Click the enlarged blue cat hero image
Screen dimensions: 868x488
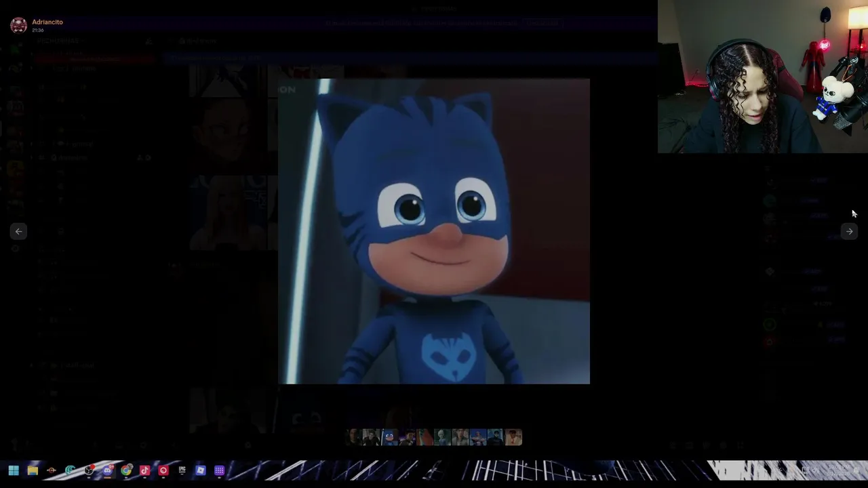[434, 231]
